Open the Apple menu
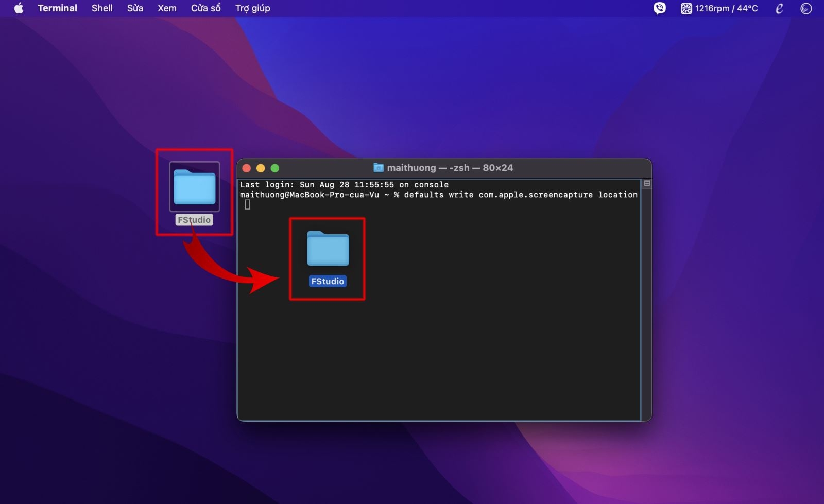824x504 pixels. point(19,8)
